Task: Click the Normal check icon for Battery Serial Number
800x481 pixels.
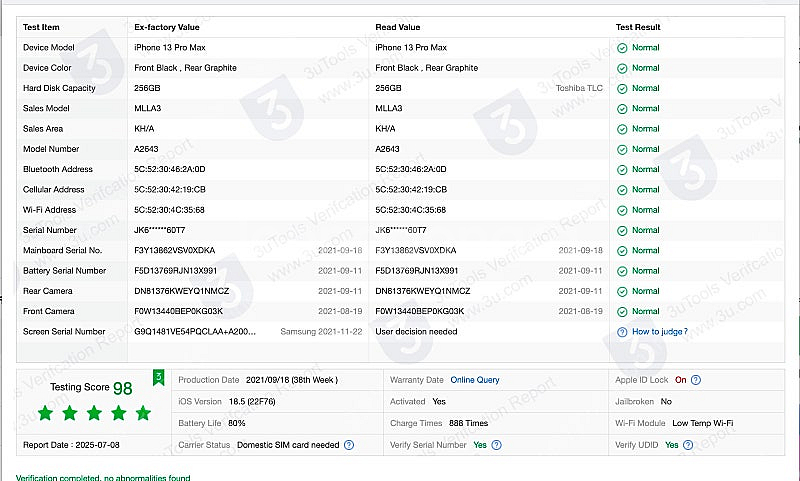Action: coord(622,271)
